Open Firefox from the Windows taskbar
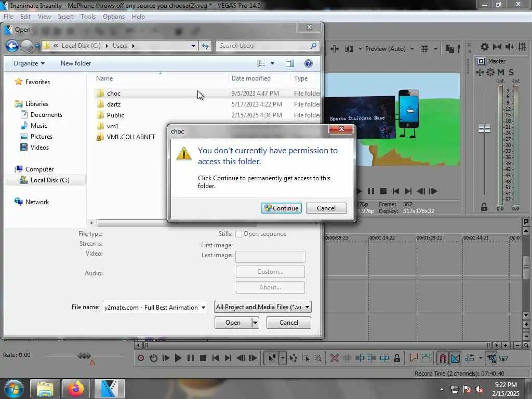532x399 pixels. (x=76, y=389)
